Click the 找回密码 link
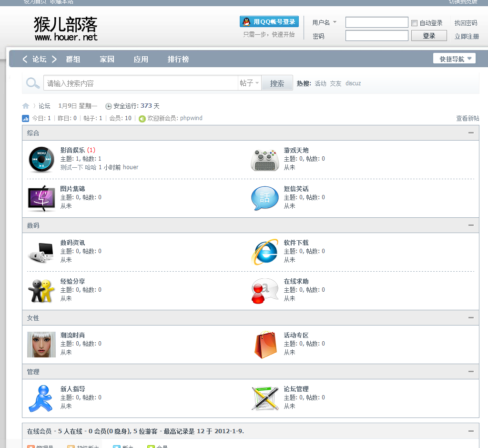488x448 pixels. coord(466,23)
